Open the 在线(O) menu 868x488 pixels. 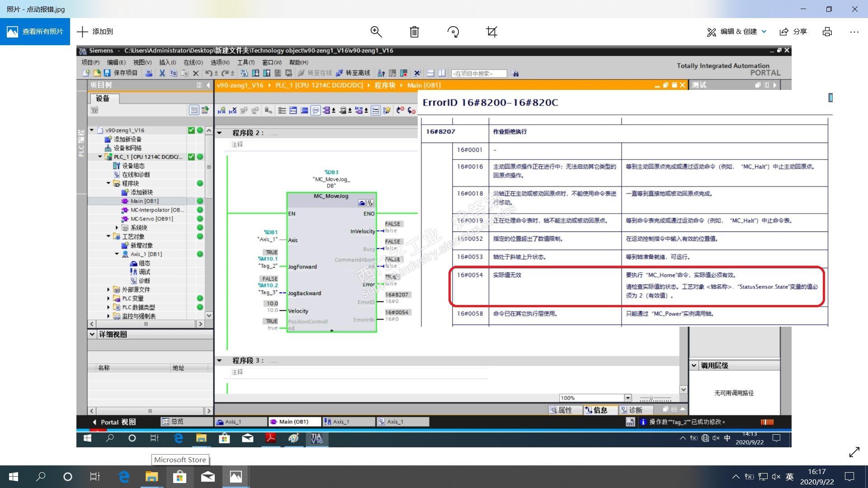click(193, 62)
